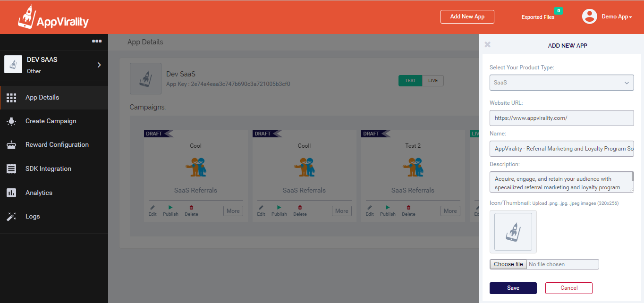Click the Website URL input field

pos(562,118)
